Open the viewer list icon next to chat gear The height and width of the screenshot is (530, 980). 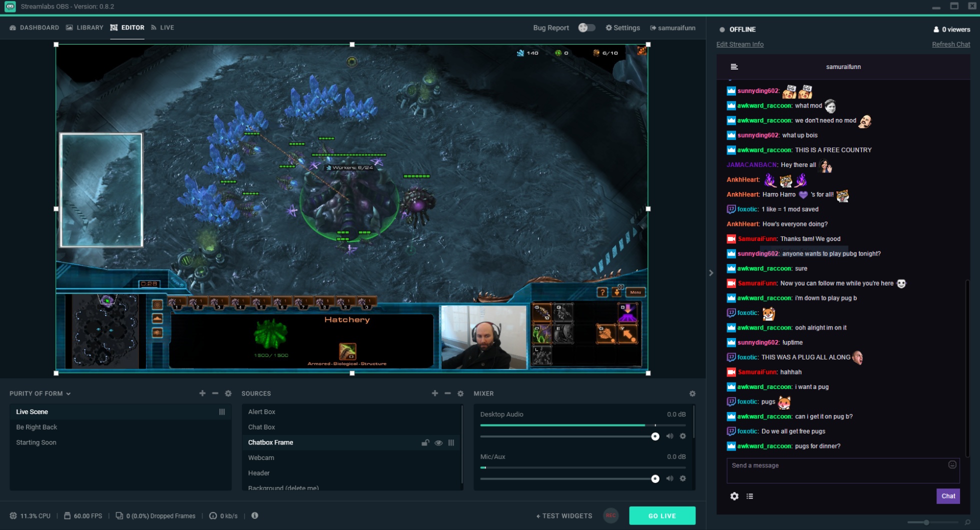click(749, 496)
